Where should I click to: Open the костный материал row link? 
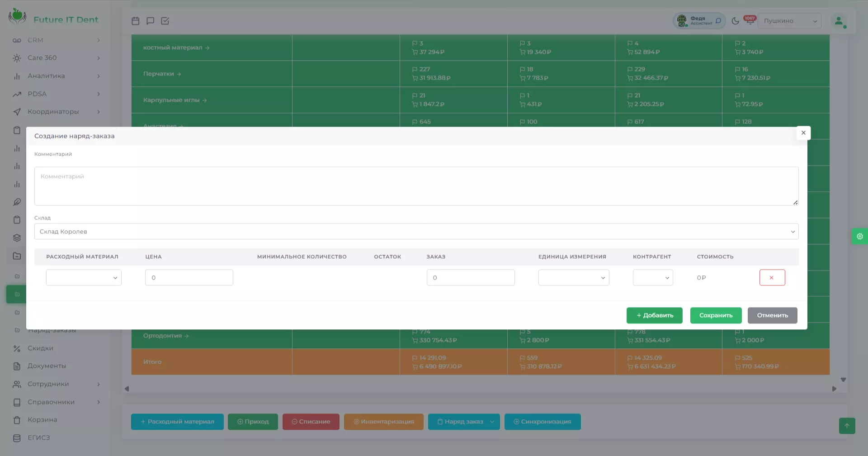[x=176, y=47]
